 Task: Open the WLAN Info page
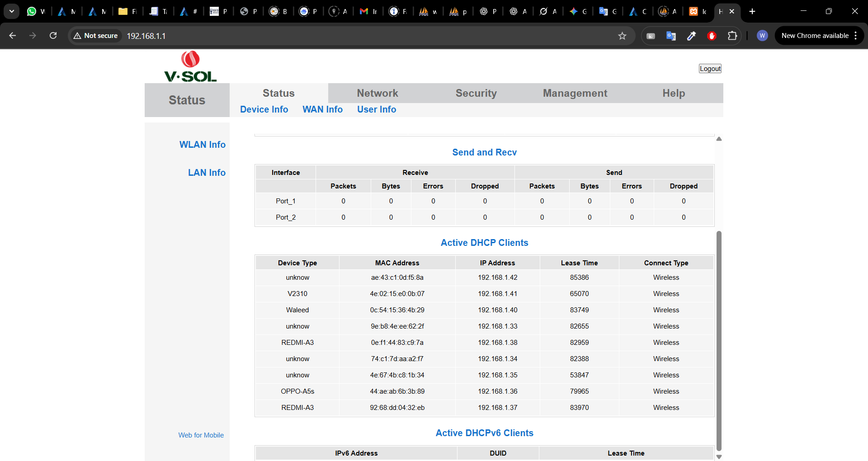tap(202, 145)
